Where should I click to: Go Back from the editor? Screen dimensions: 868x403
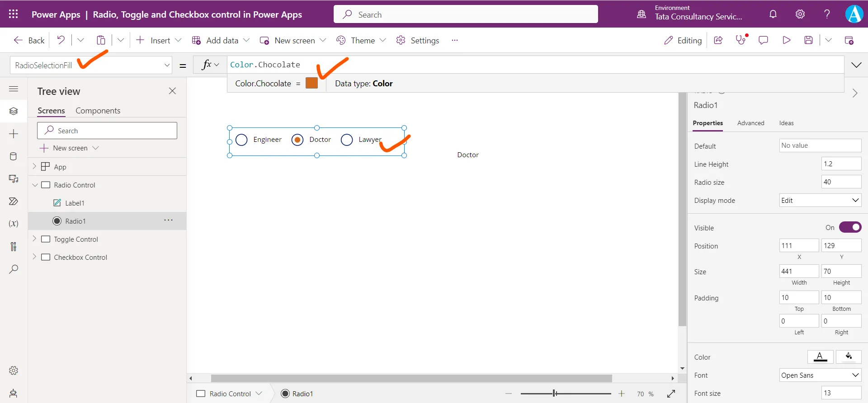(x=29, y=40)
